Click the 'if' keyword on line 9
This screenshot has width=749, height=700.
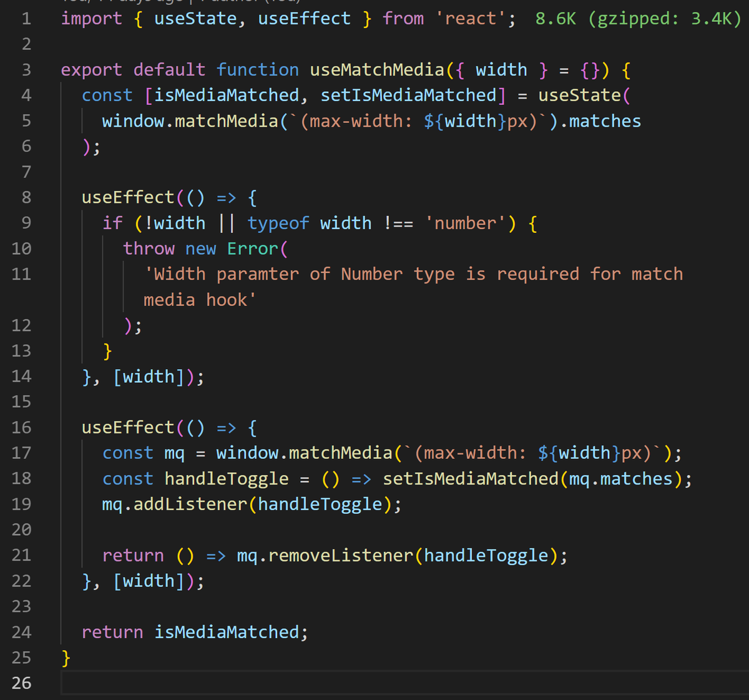click(112, 224)
